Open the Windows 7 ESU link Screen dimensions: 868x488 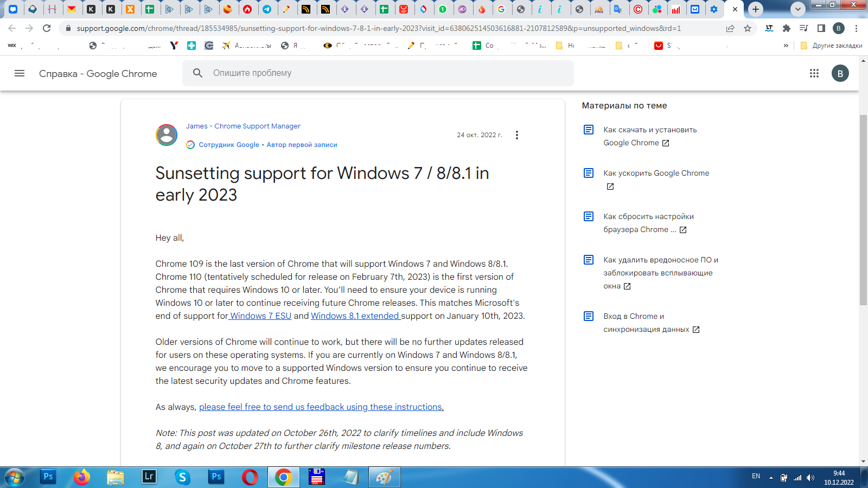pyautogui.click(x=260, y=316)
